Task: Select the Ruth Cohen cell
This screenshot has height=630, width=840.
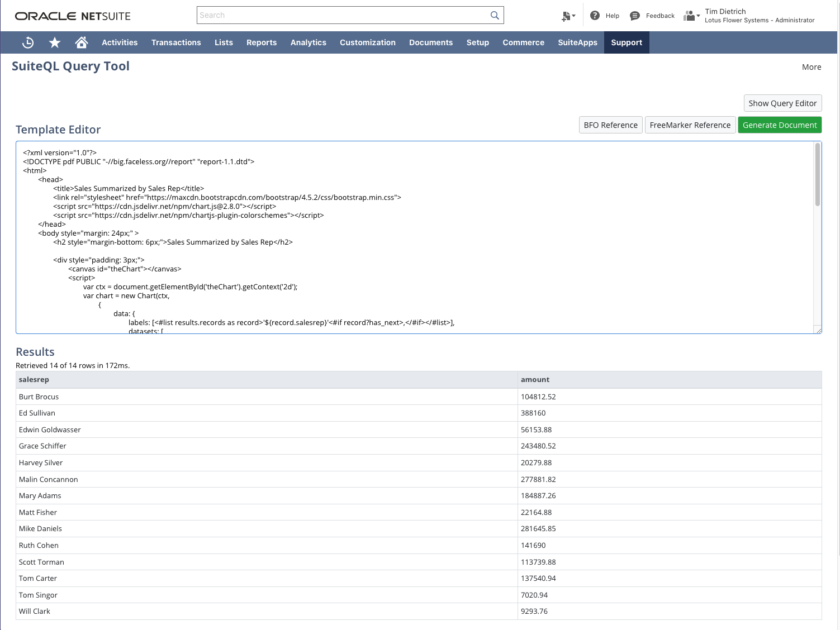Action: 267,545
